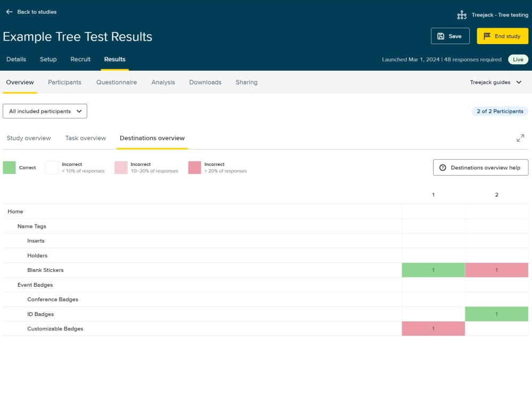Click the Save button
This screenshot has height=399, width=532.
pos(450,36)
